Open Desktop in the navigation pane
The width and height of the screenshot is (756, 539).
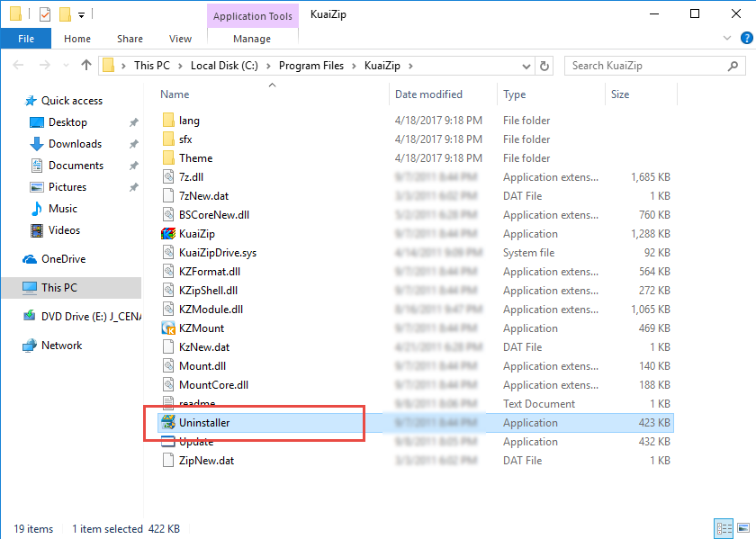coord(67,122)
